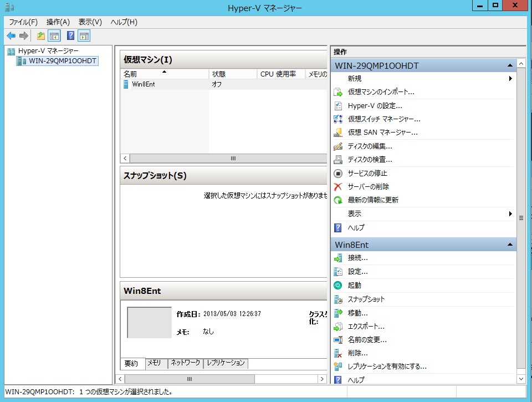Click the red X サーバーの削除 icon
Image resolution: width=532 pixels, height=402 pixels.
click(x=338, y=187)
